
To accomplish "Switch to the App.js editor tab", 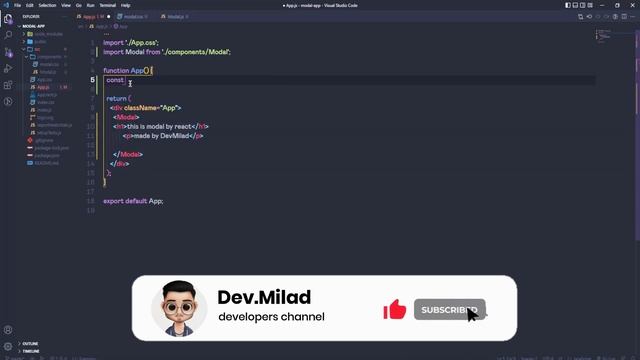I will 93,17.
